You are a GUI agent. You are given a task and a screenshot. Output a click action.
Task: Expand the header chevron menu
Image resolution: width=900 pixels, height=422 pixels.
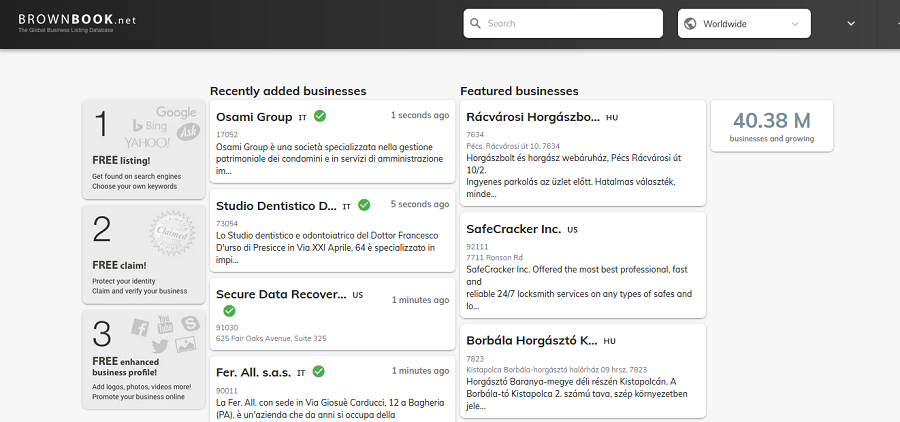pyautogui.click(x=851, y=24)
